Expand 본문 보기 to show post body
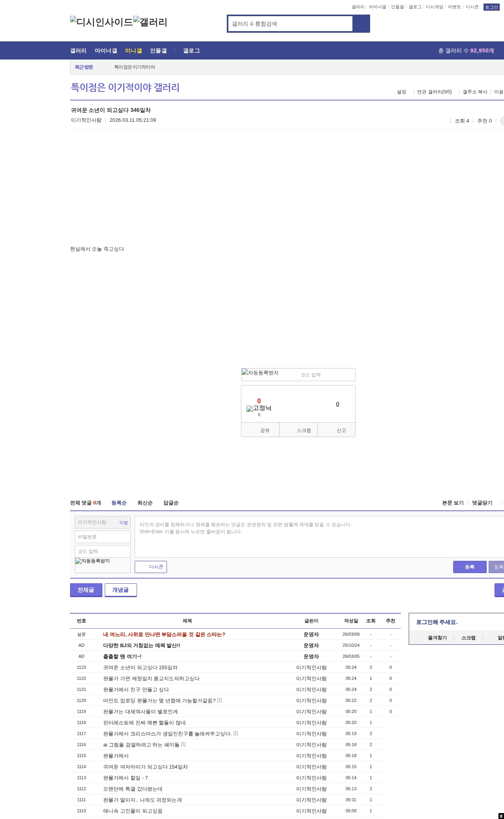The height and width of the screenshot is (819, 504). tap(452, 503)
